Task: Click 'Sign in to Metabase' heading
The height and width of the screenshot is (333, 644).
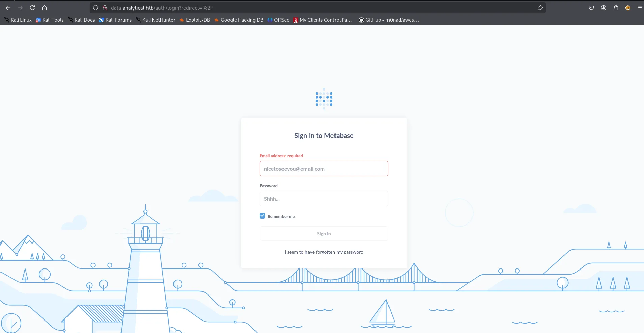Action: pyautogui.click(x=324, y=136)
